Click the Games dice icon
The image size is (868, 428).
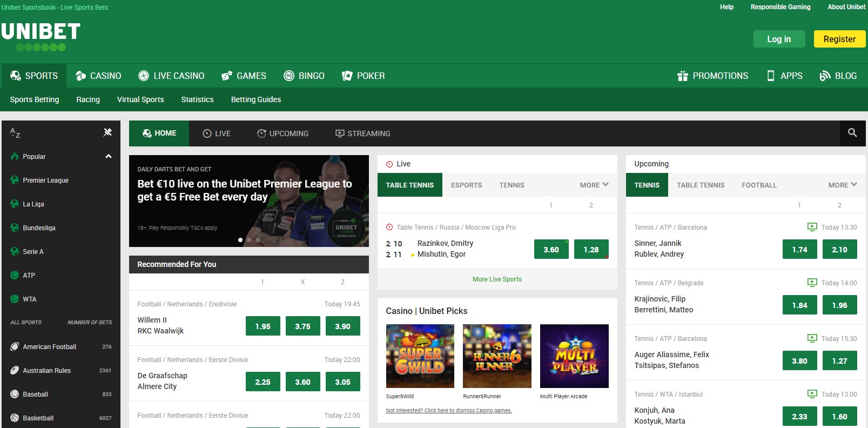[x=227, y=76]
